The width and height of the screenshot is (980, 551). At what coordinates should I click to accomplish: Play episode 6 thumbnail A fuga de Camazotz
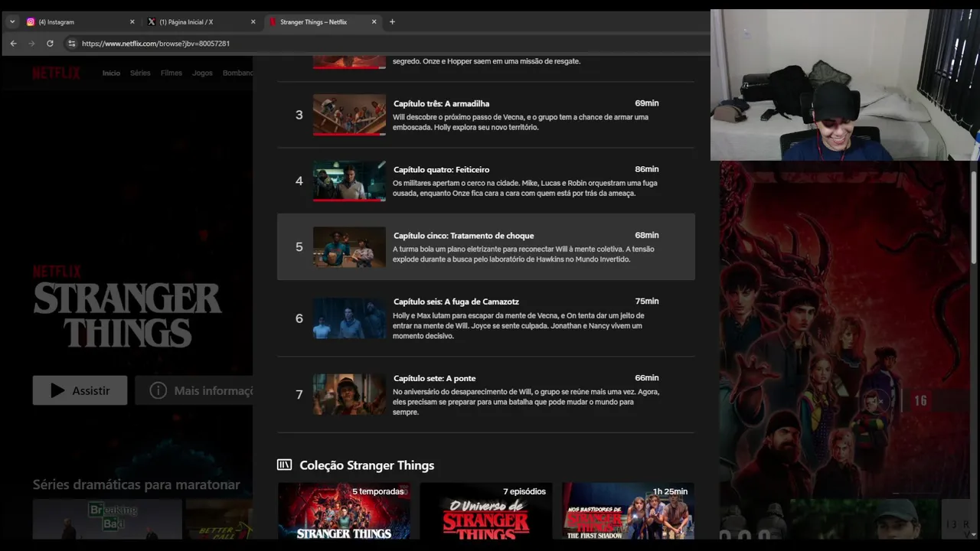tap(349, 318)
